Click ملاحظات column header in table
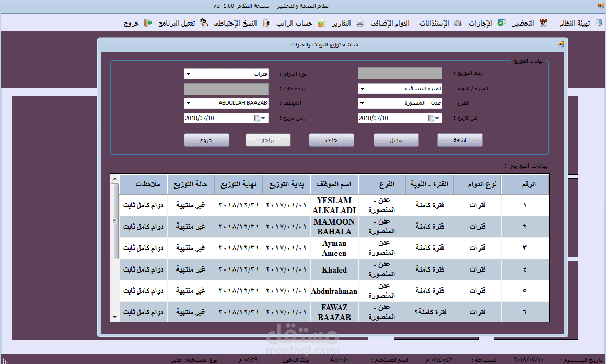Viewport: 606px width, 364px height. click(x=143, y=184)
